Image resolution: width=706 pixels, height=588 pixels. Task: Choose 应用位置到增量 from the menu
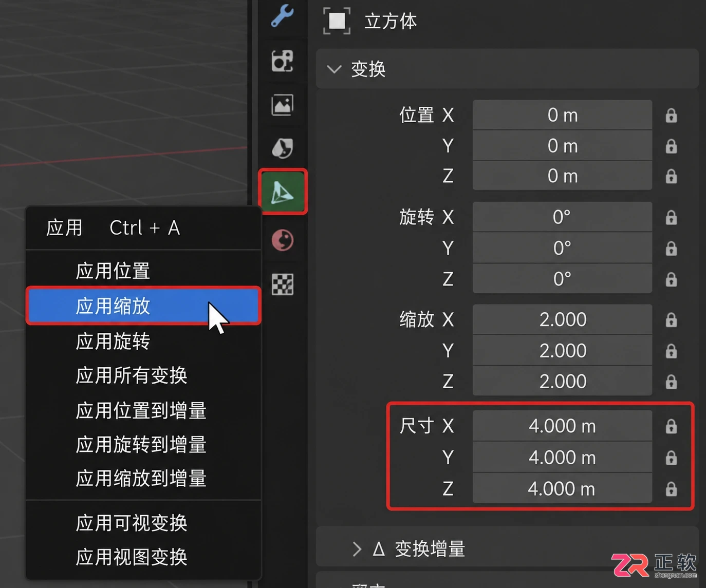tap(144, 410)
